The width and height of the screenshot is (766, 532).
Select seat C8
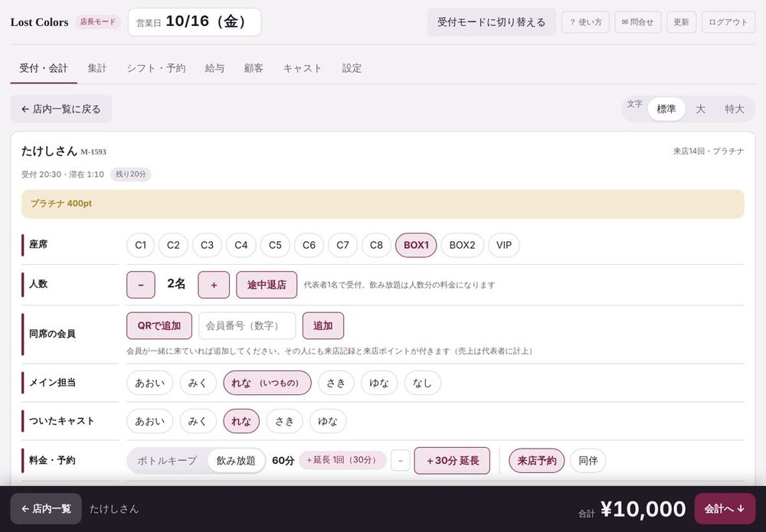(x=376, y=245)
